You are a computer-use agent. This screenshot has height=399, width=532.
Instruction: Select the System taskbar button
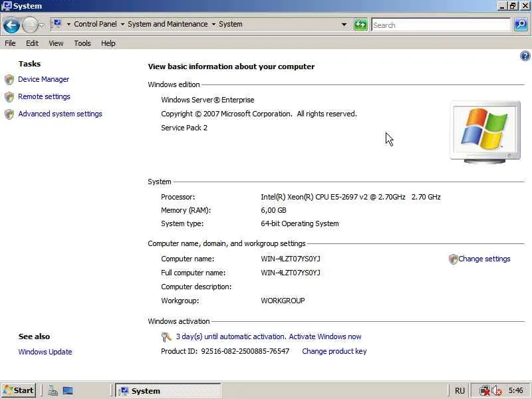[x=168, y=390]
